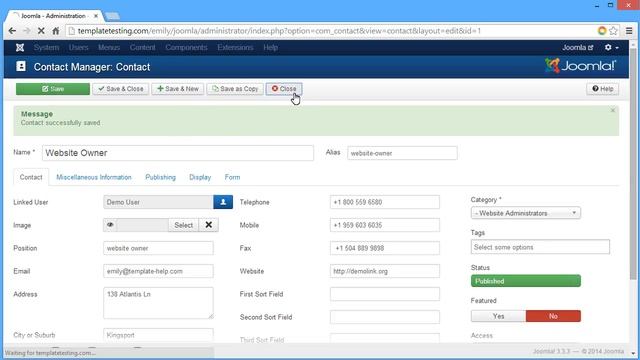Click the Email field
Screen dimensions: 640x360
point(158,271)
